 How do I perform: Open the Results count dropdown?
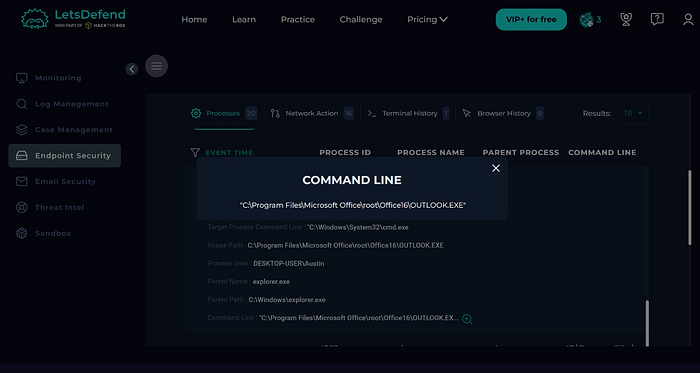tap(634, 113)
